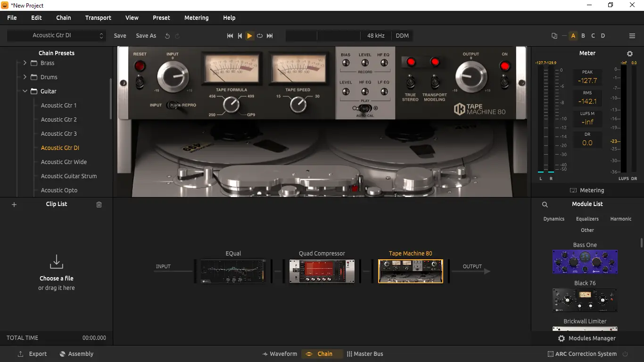Open the DDM dropdown
644x362 pixels.
[402, 36]
